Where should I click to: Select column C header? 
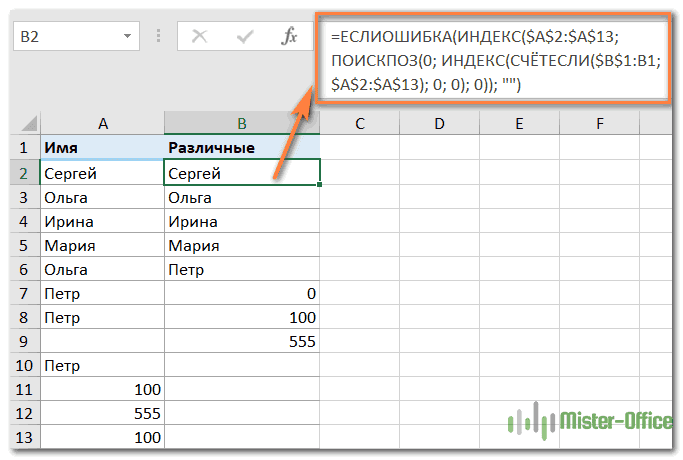coord(360,124)
